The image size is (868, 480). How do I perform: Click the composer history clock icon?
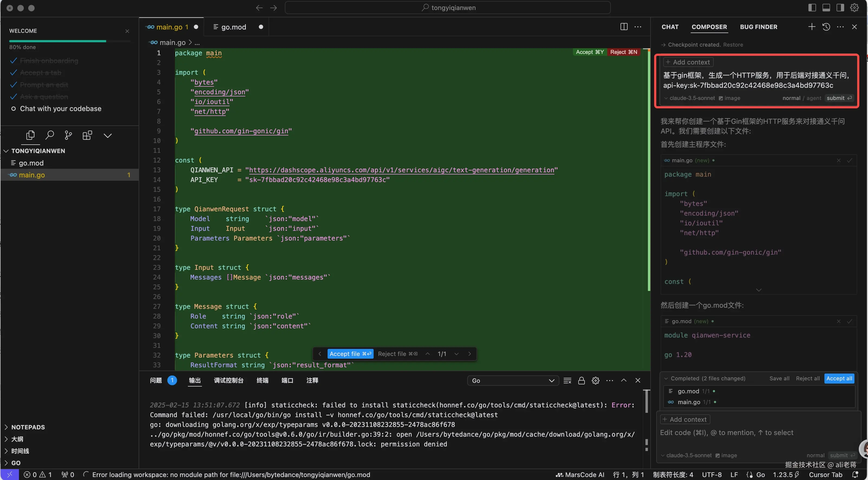[x=826, y=27]
